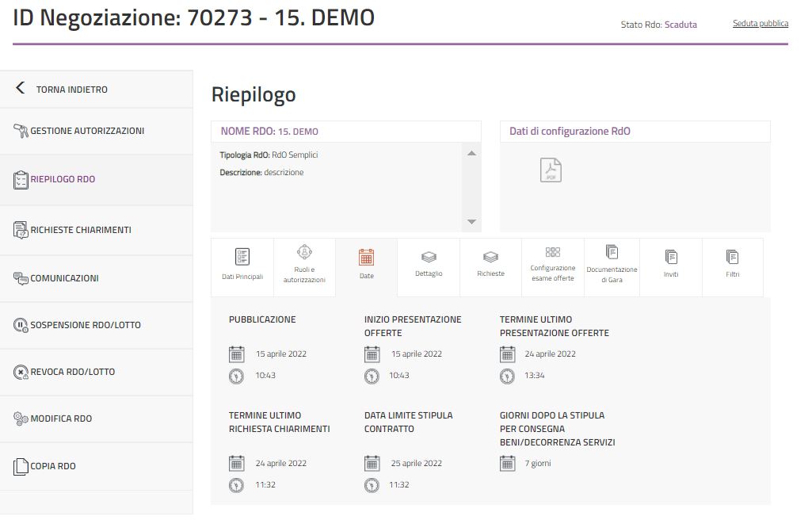812x520 pixels.
Task: Click Sospensione RDO/Lotto pause icon
Action: (21, 325)
